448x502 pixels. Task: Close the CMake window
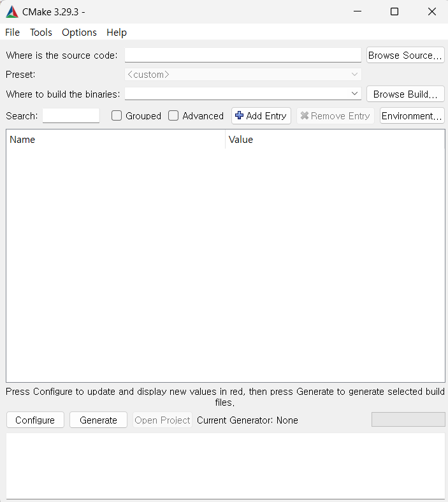[x=431, y=11]
